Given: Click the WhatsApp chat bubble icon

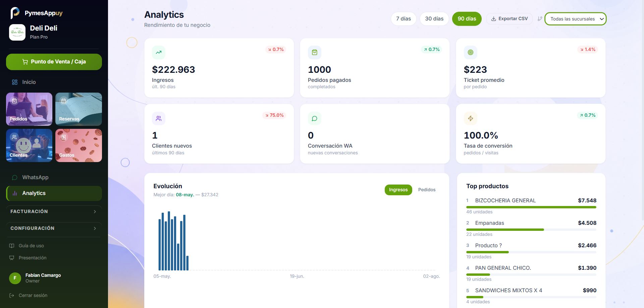Looking at the screenshot, I should pyautogui.click(x=15, y=177).
